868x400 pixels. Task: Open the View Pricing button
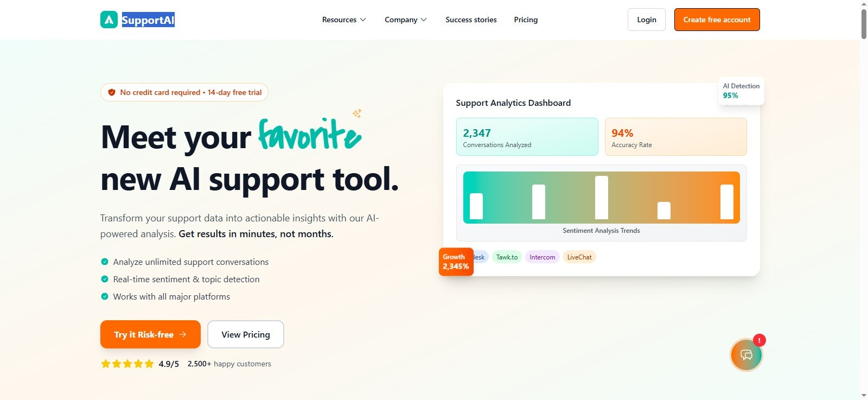tap(245, 334)
